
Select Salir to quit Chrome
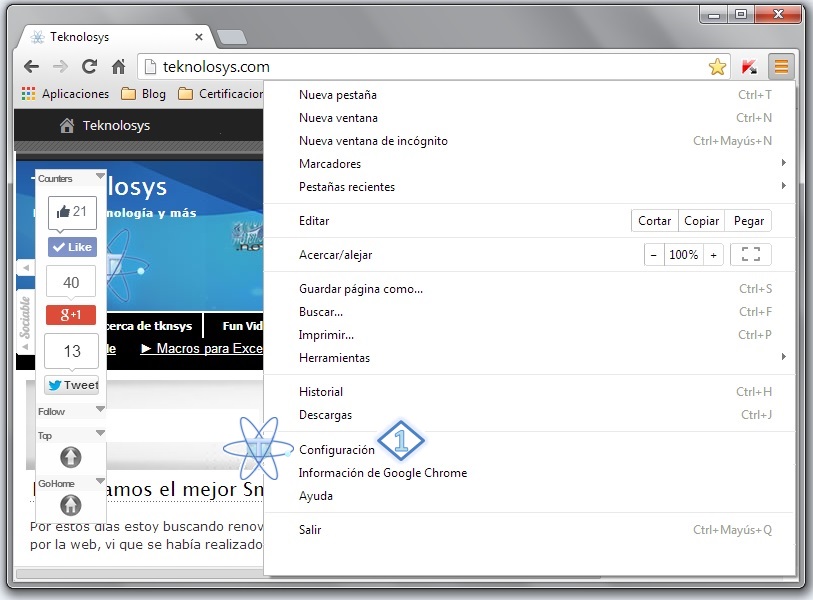529,530
